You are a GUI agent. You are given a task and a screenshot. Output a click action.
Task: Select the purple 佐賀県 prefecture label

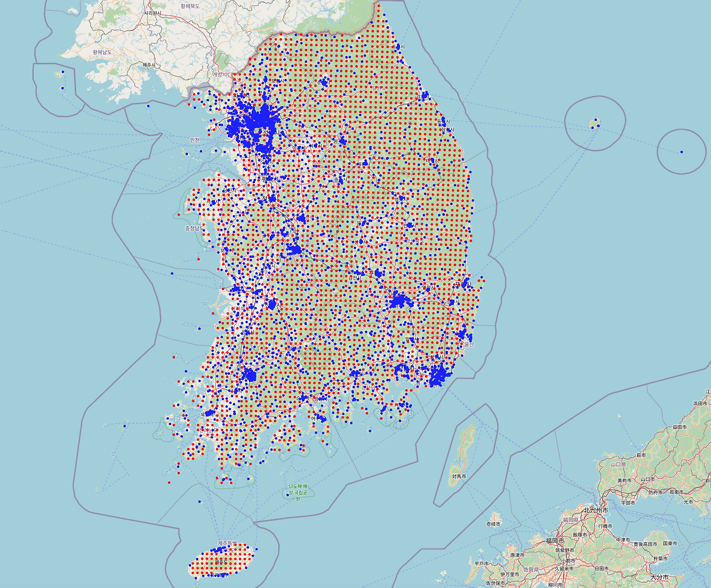click(531, 569)
